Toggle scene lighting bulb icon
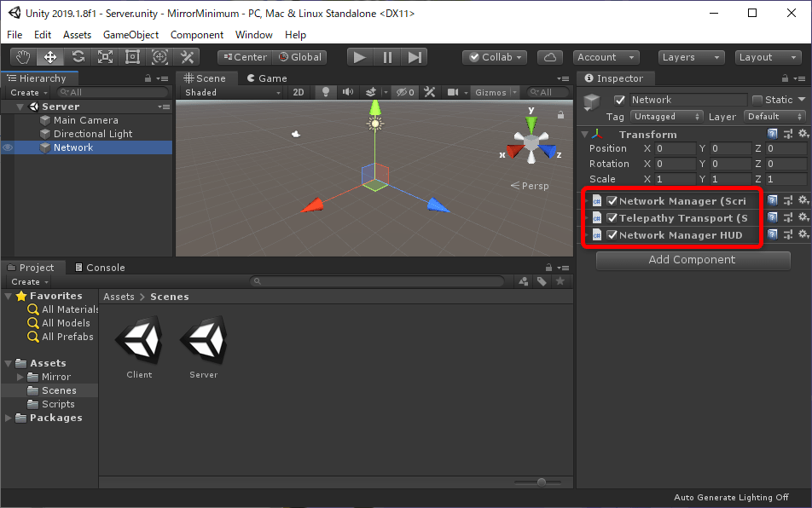The width and height of the screenshot is (812, 508). click(325, 92)
